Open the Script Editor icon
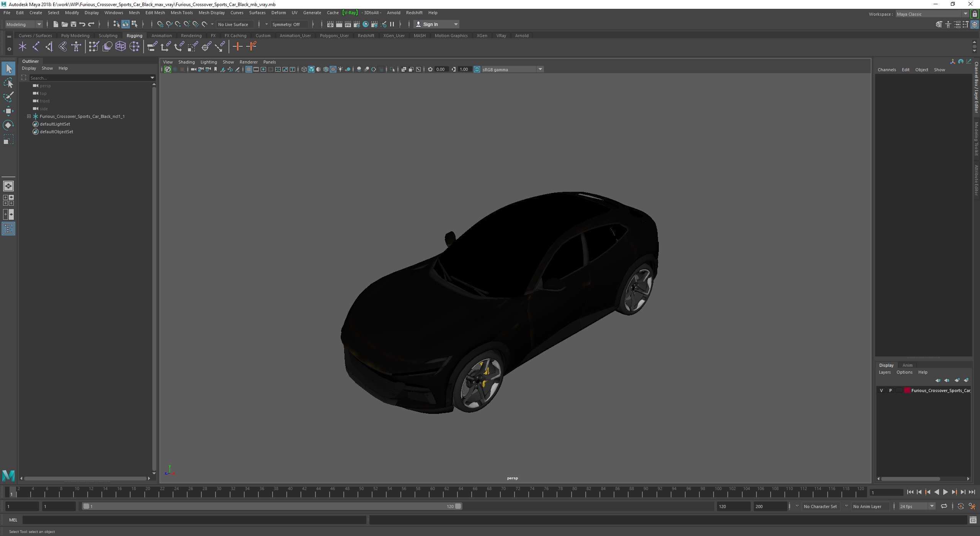The image size is (980, 536). tap(973, 520)
